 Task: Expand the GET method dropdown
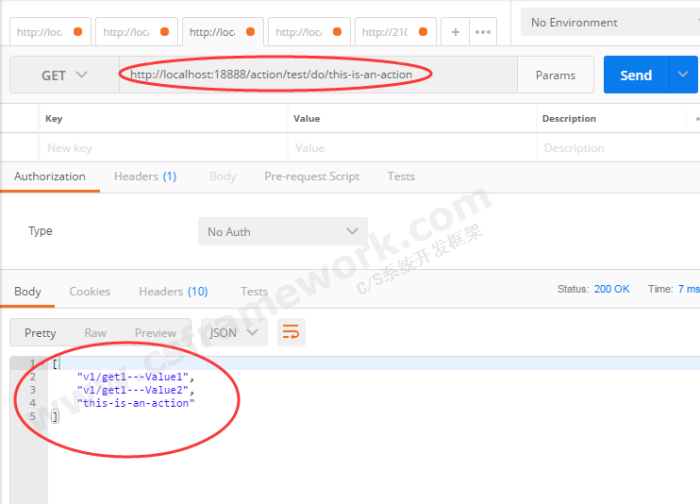64,75
